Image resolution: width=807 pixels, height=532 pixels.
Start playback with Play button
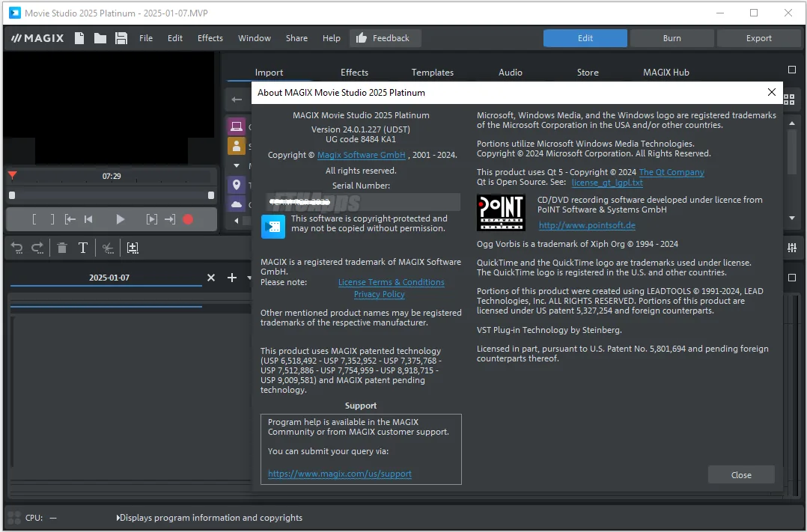(120, 220)
